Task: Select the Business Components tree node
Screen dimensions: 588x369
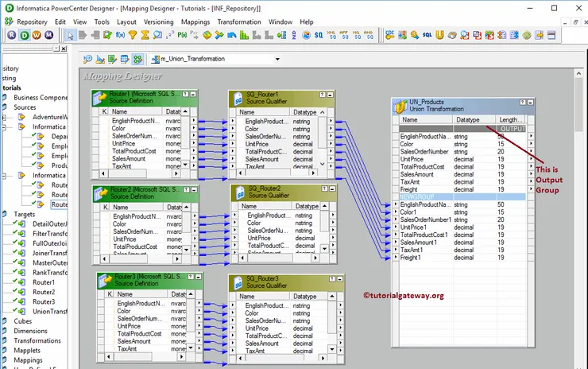Action: click(41, 98)
